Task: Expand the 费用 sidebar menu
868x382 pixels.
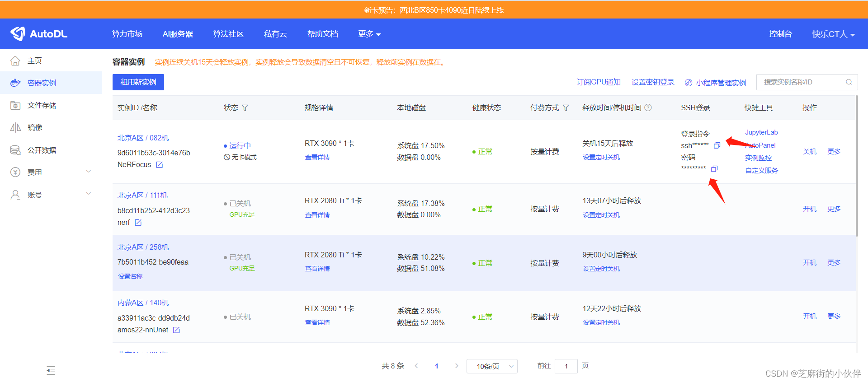Action: point(51,172)
